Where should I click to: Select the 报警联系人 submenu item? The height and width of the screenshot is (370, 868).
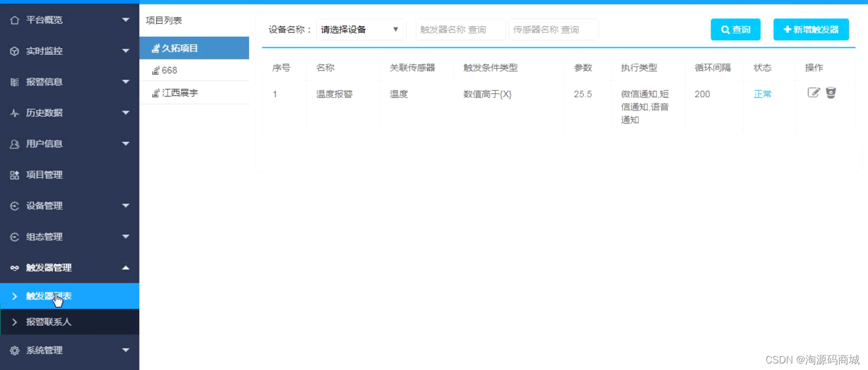[70, 322]
